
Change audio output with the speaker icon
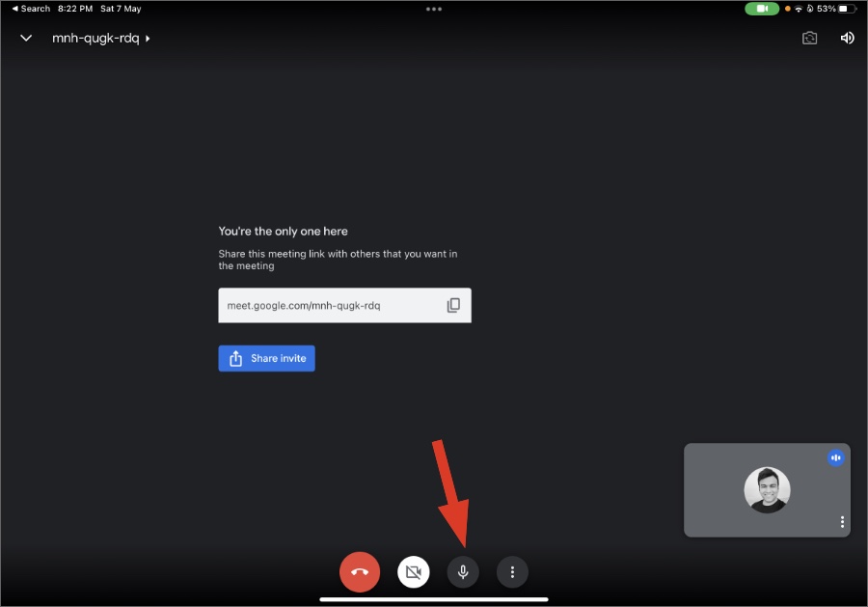(x=847, y=38)
